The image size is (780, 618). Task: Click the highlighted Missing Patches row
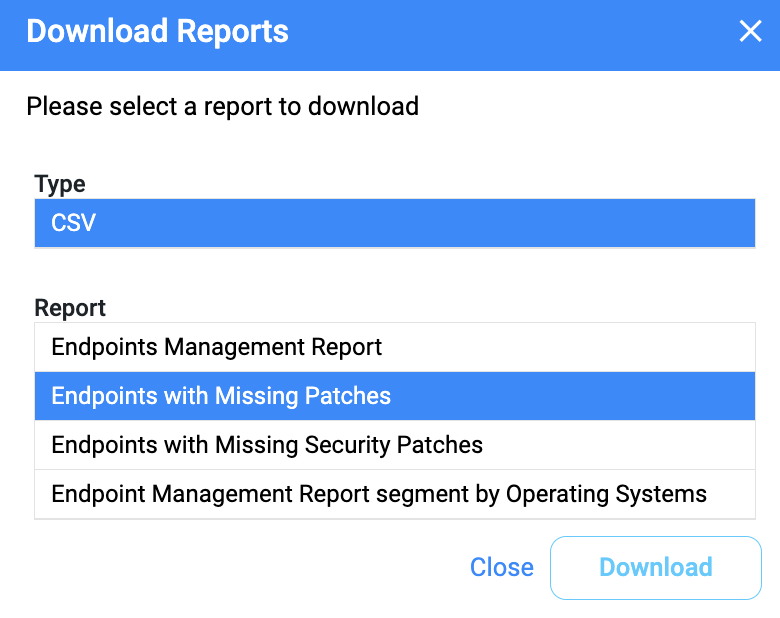(395, 396)
